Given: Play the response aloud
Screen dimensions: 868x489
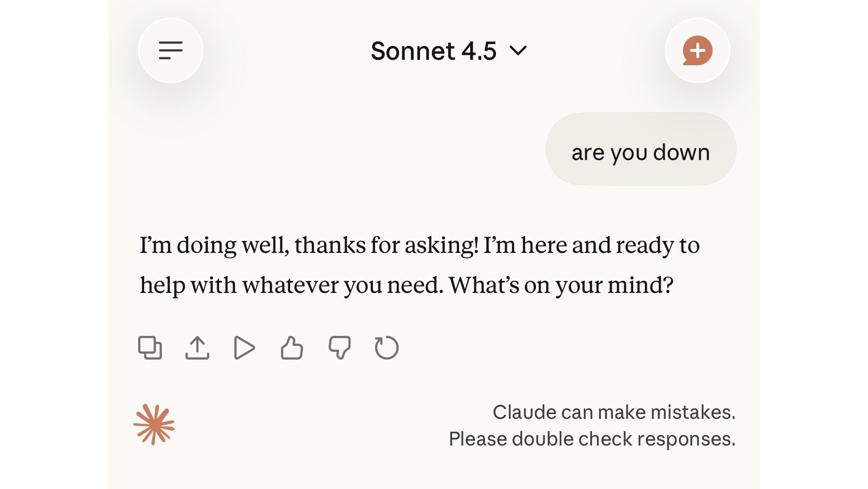Looking at the screenshot, I should click(x=244, y=347).
